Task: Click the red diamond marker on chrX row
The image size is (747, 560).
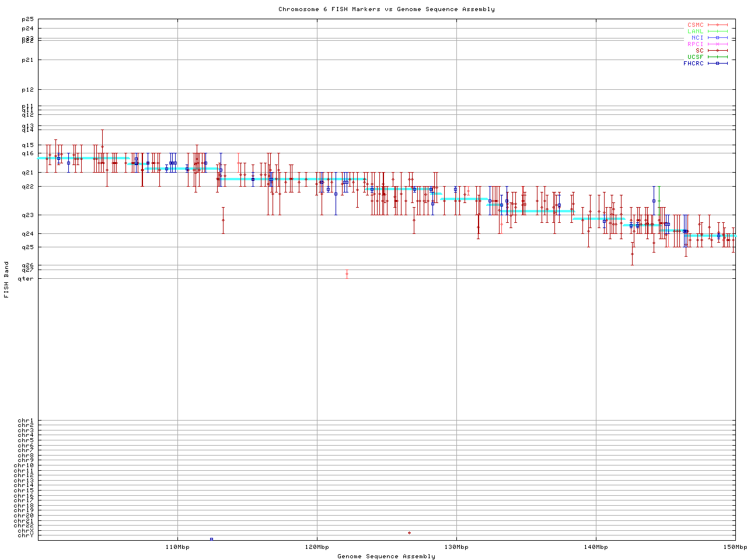Action: coord(409,533)
